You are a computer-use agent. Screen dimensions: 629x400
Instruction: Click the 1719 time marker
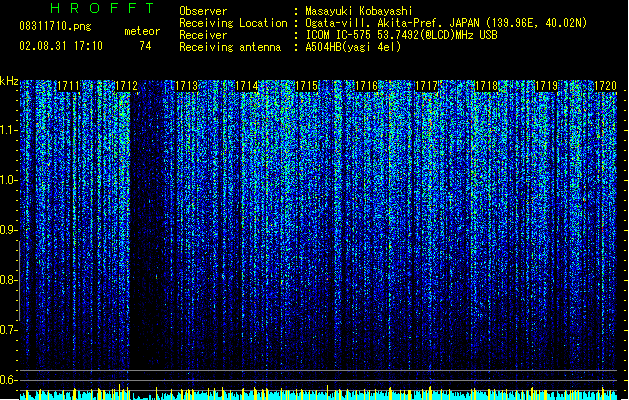point(546,86)
